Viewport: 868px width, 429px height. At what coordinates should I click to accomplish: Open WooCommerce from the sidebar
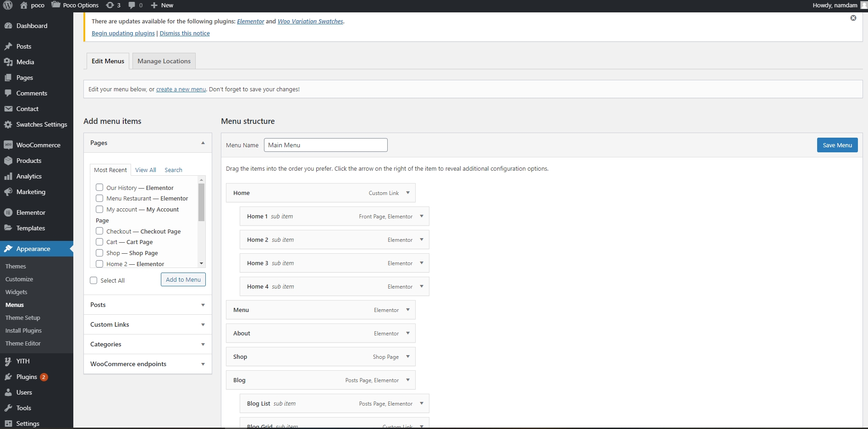[38, 145]
